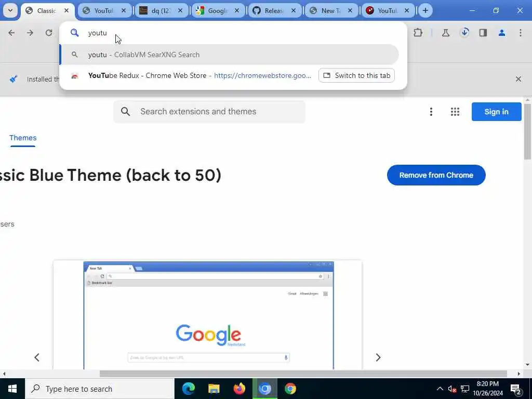Screen dimensions: 532x399
Task: Click the vertical scrollbar thumb
Action: [527, 131]
